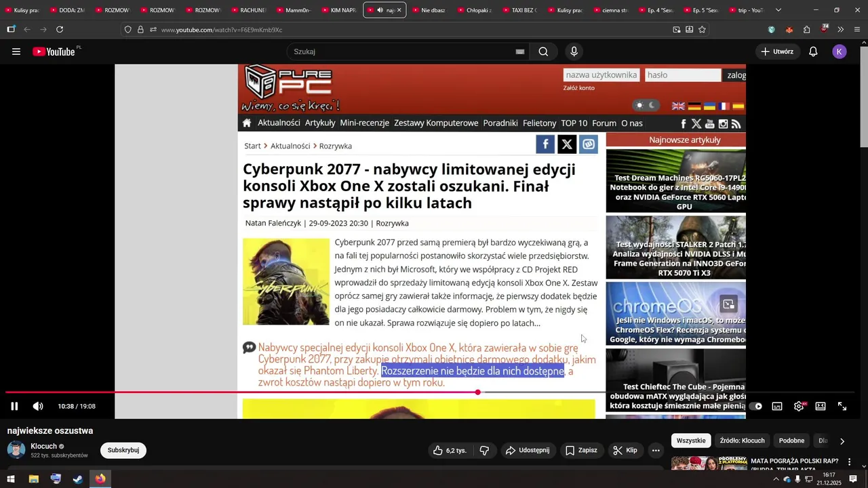Open the Windows Start menu
The image size is (868, 488).
point(11,479)
